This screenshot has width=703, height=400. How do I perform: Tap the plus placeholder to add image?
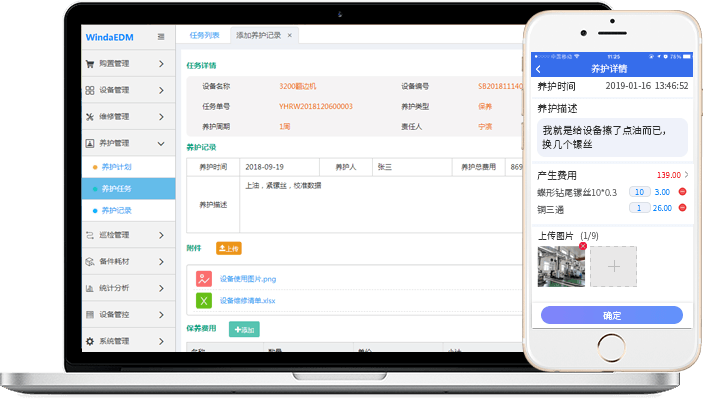612,267
